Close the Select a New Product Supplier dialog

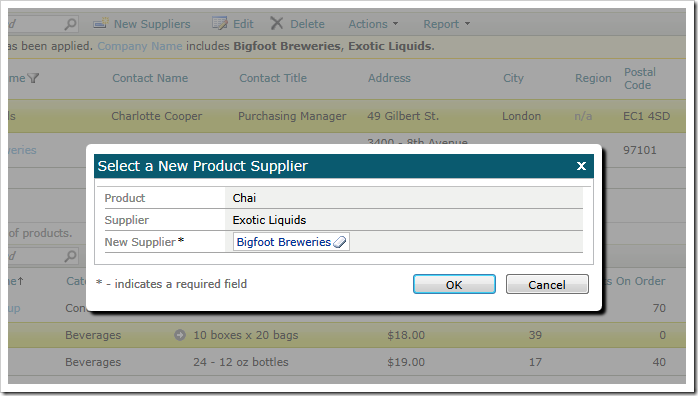coord(581,166)
